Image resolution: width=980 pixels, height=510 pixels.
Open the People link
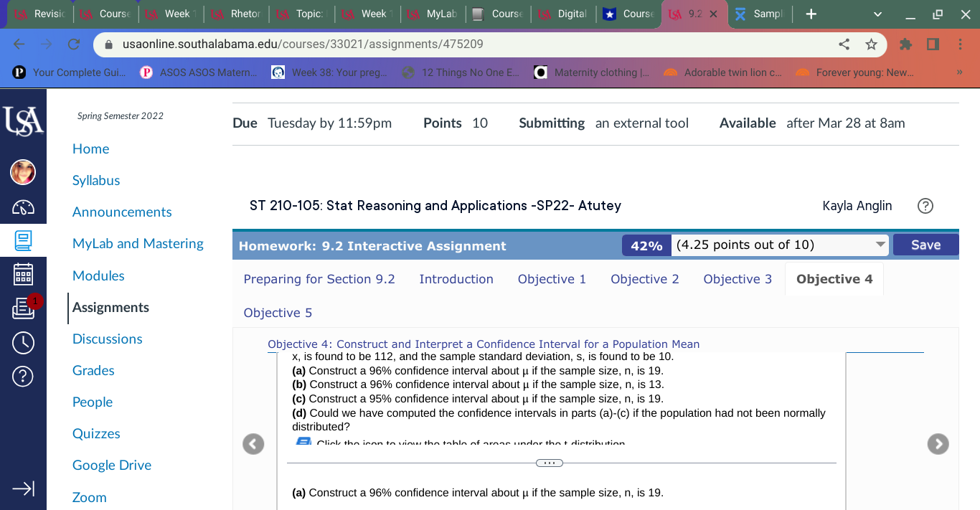click(93, 402)
